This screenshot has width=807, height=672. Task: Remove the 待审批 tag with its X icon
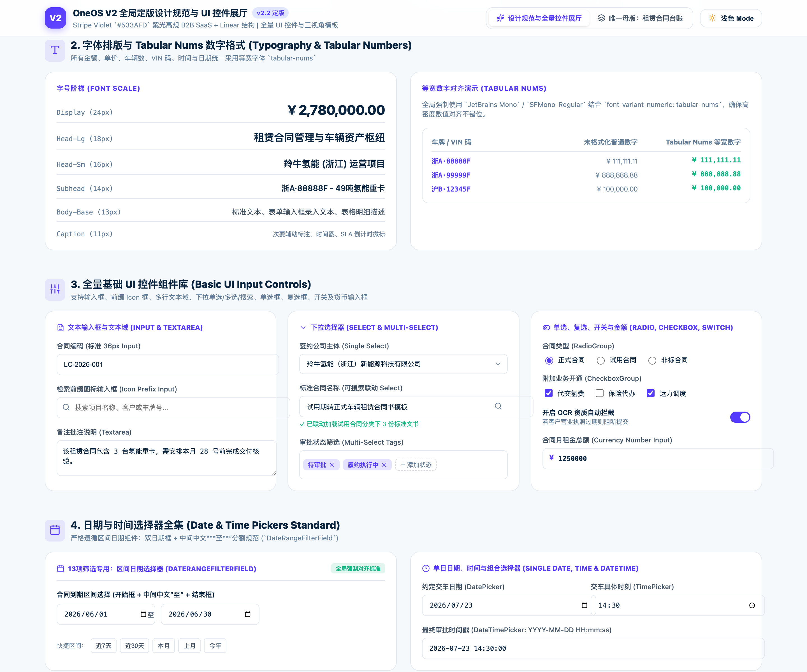pyautogui.click(x=332, y=465)
